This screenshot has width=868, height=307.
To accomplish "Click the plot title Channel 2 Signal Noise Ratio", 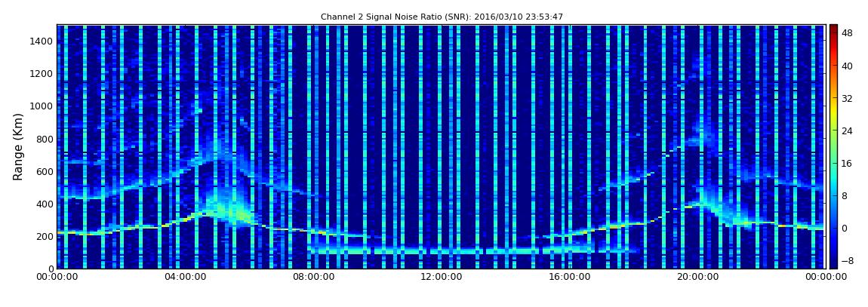I will (442, 17).
